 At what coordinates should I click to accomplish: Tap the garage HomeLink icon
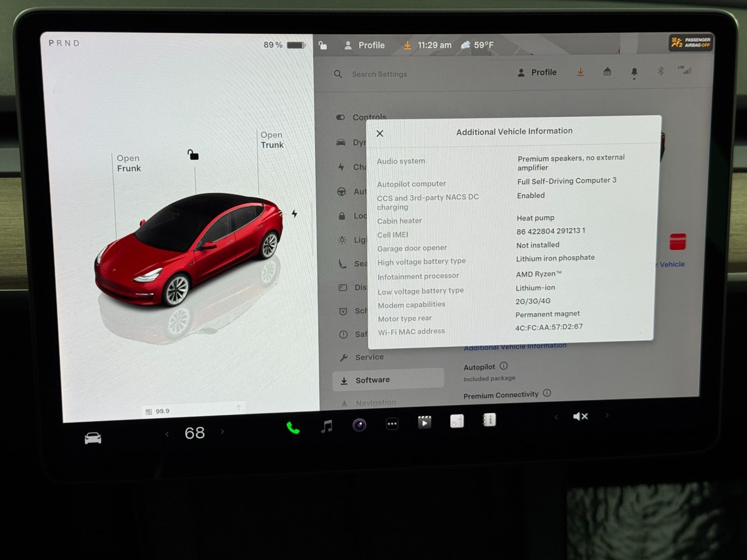click(607, 72)
